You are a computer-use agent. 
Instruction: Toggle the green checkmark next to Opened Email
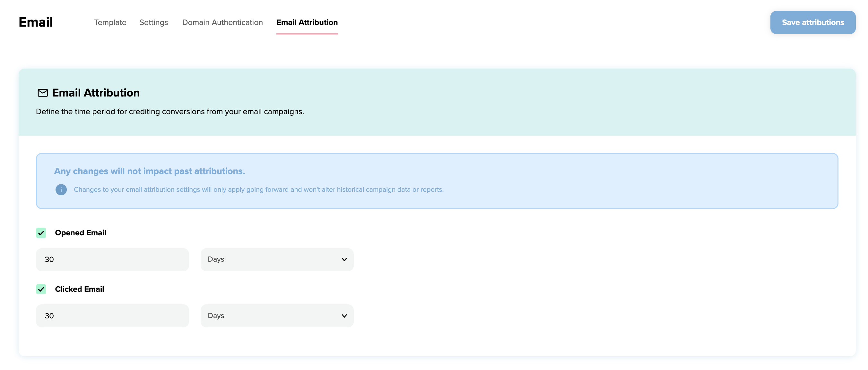point(41,233)
